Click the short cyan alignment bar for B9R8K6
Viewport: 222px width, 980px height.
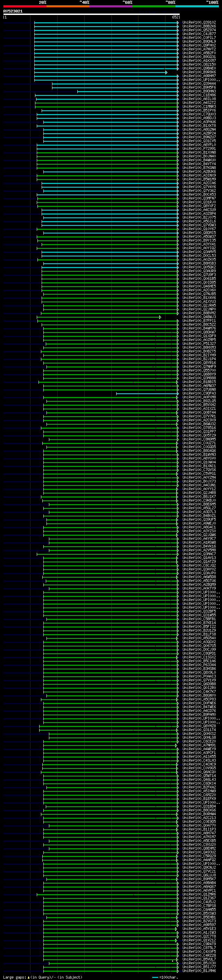tap(101, 72)
